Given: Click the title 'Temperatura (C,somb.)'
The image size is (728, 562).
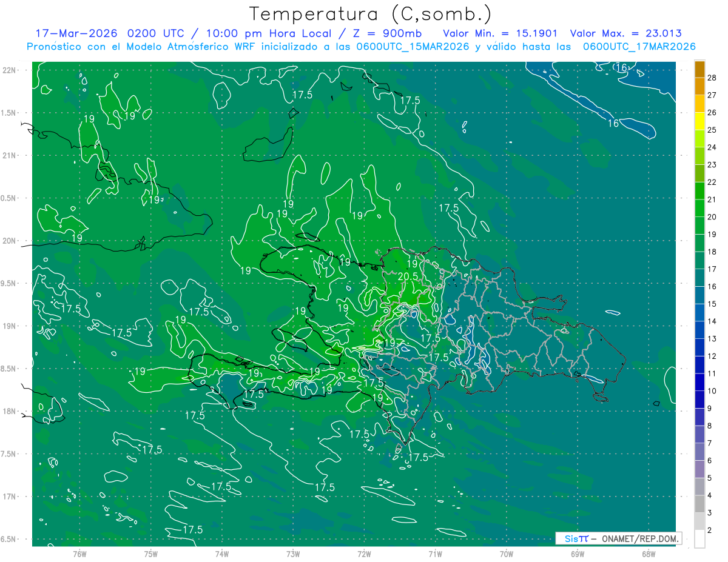Looking at the screenshot, I should click(370, 14).
